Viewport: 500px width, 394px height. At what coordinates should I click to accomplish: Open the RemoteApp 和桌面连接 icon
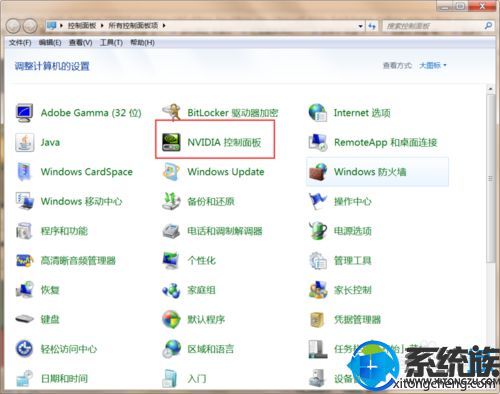tap(318, 142)
